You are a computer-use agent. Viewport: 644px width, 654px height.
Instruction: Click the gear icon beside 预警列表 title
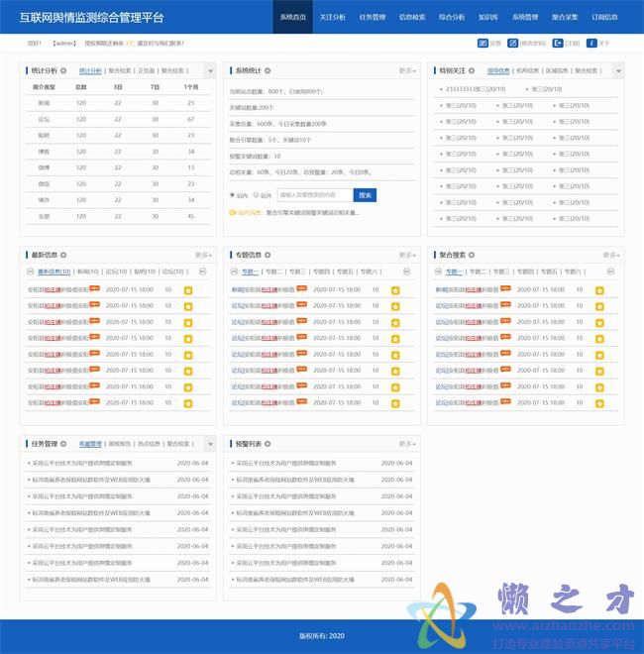click(268, 444)
